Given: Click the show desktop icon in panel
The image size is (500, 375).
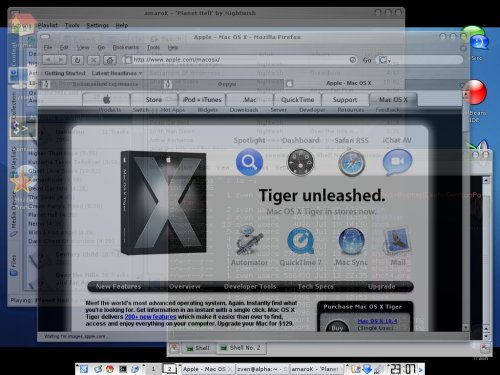Looking at the screenshot, I should pyautogui.click(x=84, y=369).
